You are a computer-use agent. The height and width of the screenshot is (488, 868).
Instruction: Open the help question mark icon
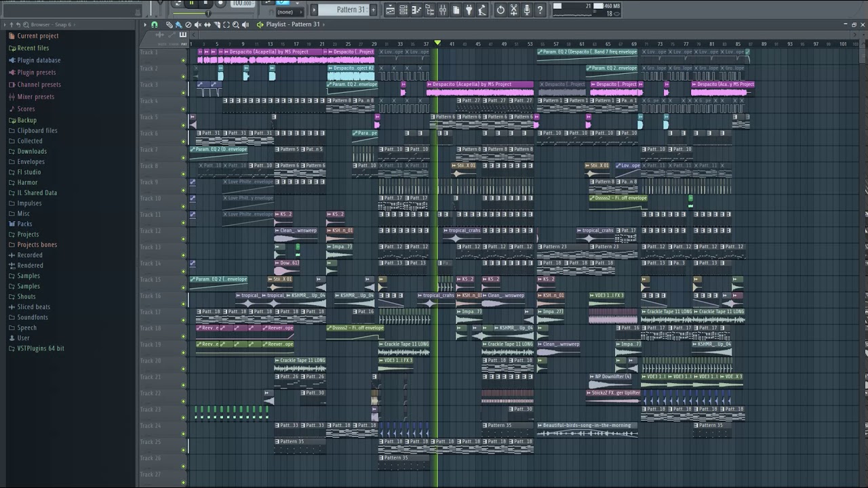click(540, 10)
